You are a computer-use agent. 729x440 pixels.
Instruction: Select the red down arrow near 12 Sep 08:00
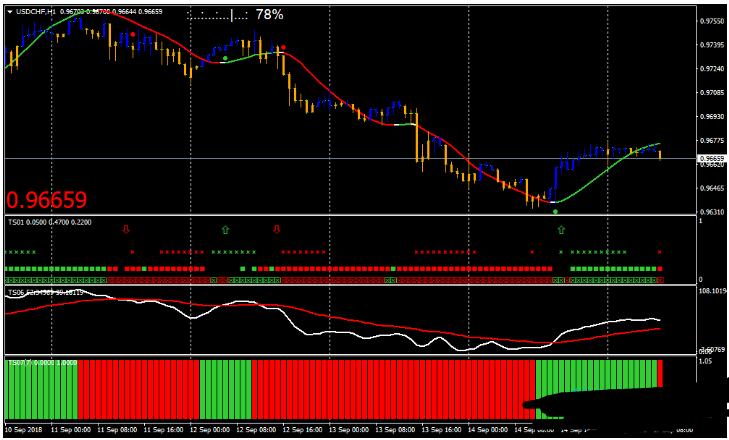[277, 229]
